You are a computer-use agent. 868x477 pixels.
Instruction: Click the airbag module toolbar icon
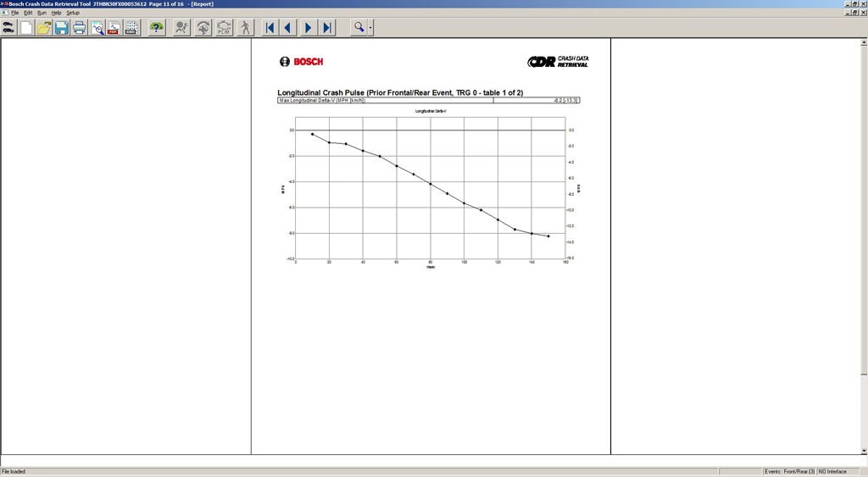click(x=181, y=28)
